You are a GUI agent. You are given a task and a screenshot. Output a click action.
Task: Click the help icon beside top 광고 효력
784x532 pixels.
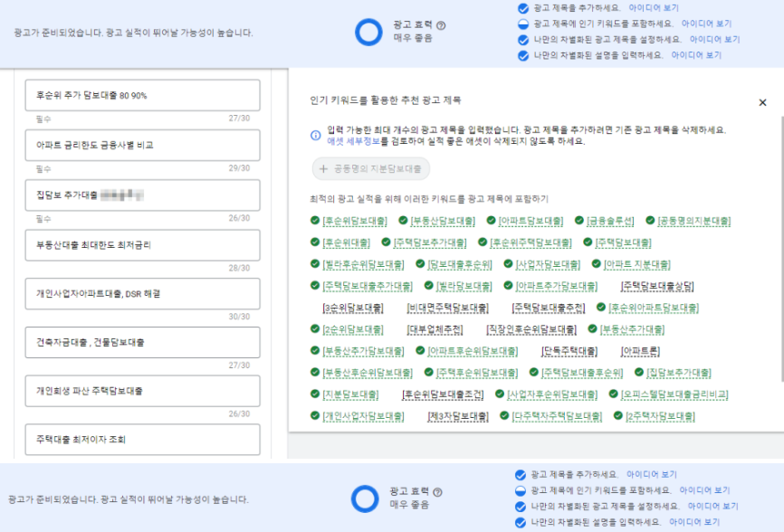[441, 25]
